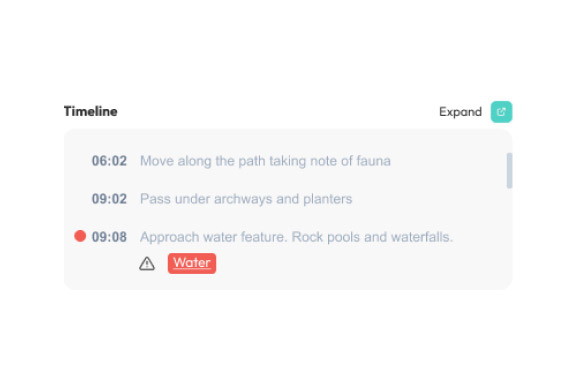The image size is (580, 384).
Task: Select the "Approach water feature" entry description
Action: tap(296, 237)
